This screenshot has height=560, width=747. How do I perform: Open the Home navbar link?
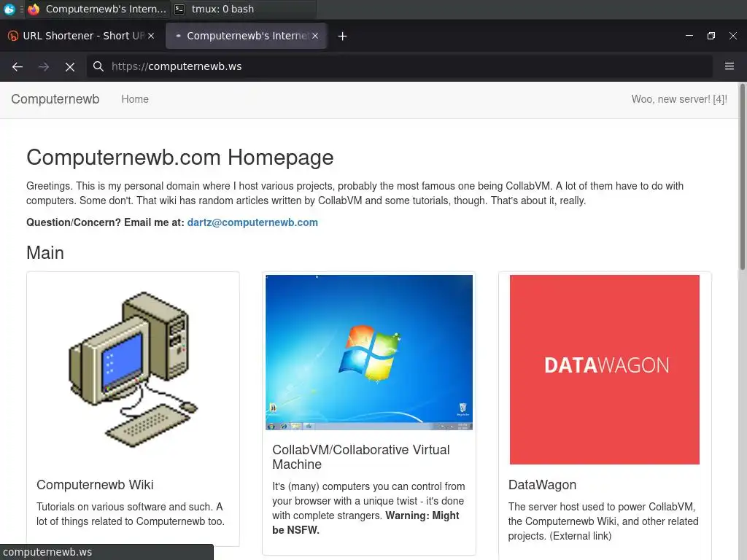point(135,99)
